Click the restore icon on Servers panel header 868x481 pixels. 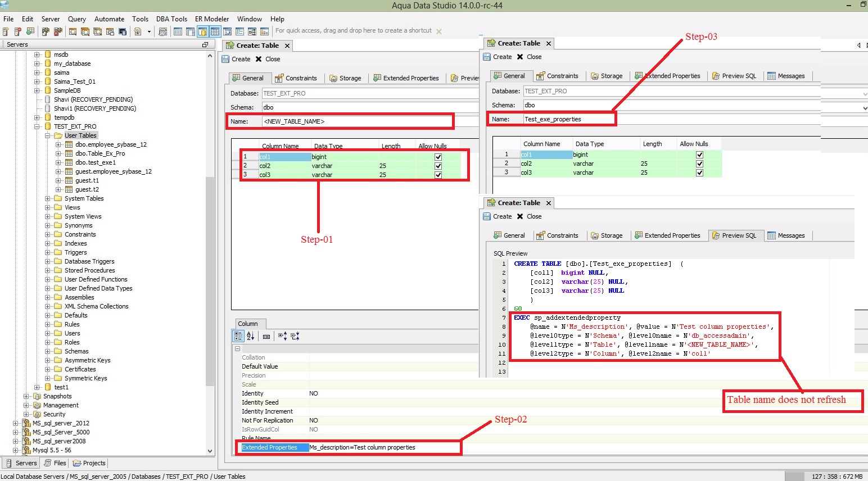click(x=205, y=44)
